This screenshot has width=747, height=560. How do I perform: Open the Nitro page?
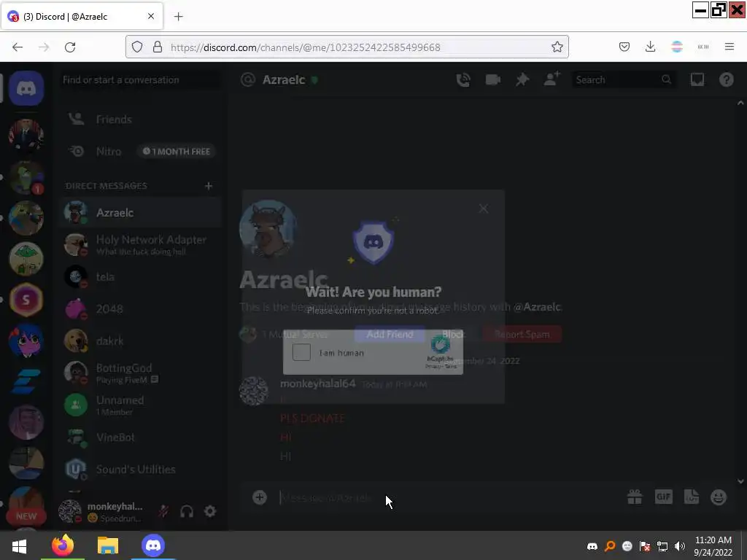(x=142, y=152)
